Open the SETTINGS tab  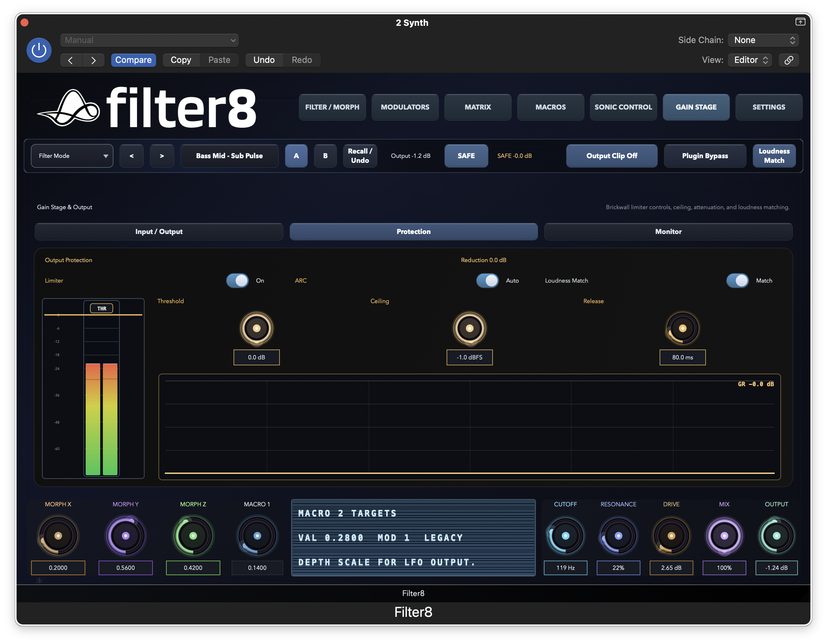pyautogui.click(x=769, y=107)
